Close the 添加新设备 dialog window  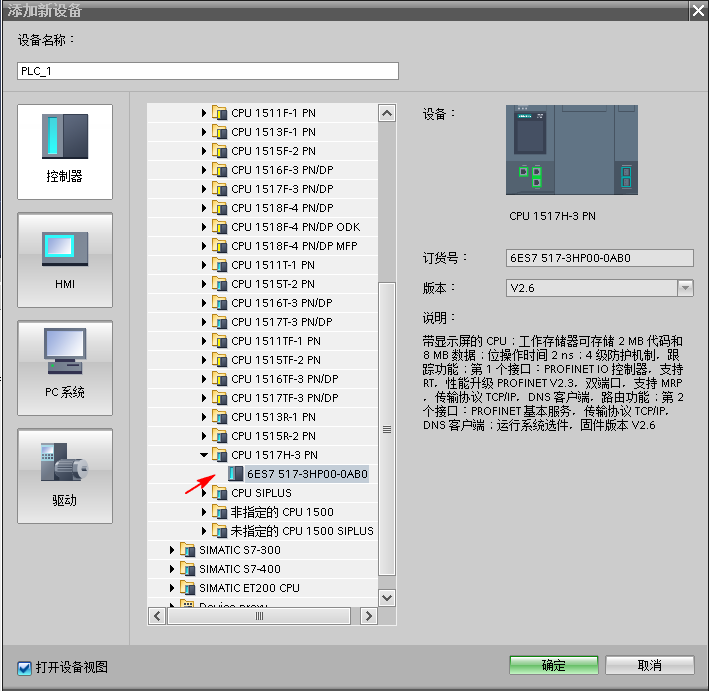(699, 10)
